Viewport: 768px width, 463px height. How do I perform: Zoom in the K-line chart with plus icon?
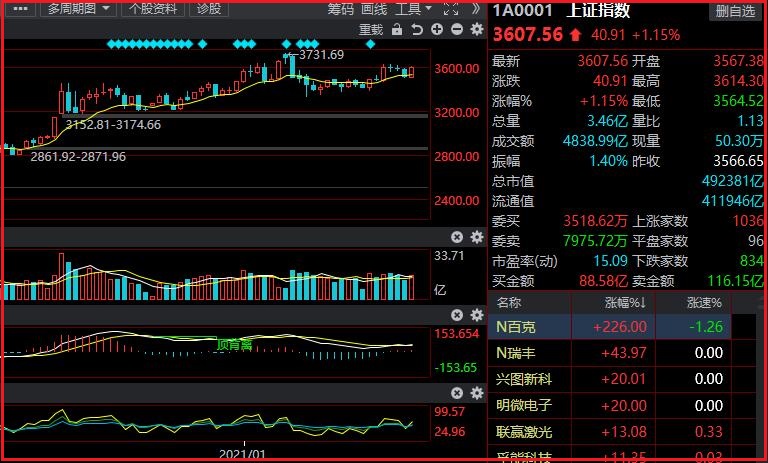pos(437,29)
